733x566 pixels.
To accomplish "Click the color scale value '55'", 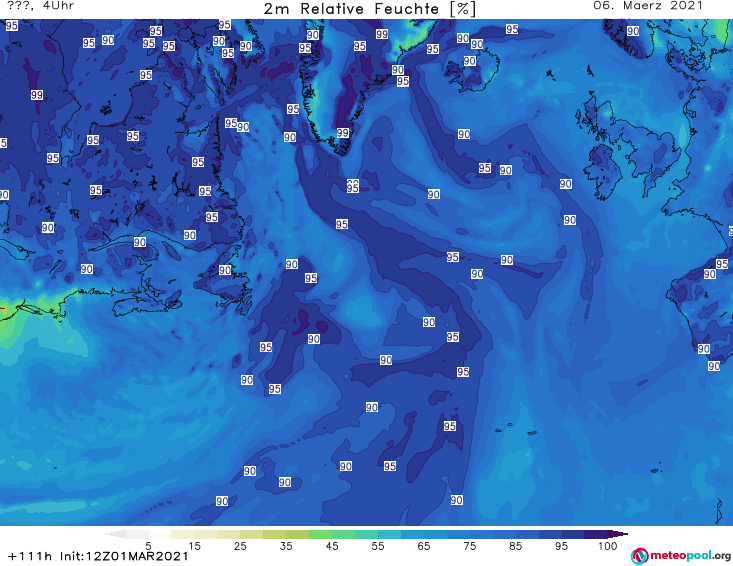I will pyautogui.click(x=378, y=546).
